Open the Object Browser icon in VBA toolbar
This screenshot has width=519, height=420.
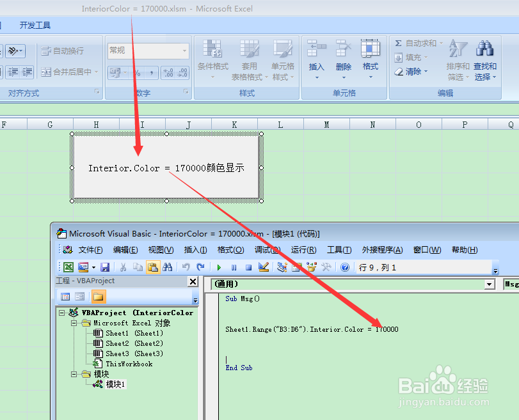click(312, 267)
